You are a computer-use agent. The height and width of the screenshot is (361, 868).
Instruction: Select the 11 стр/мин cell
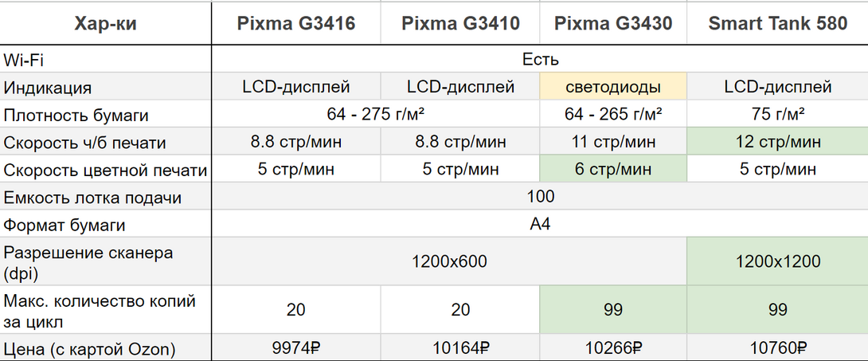(612, 143)
